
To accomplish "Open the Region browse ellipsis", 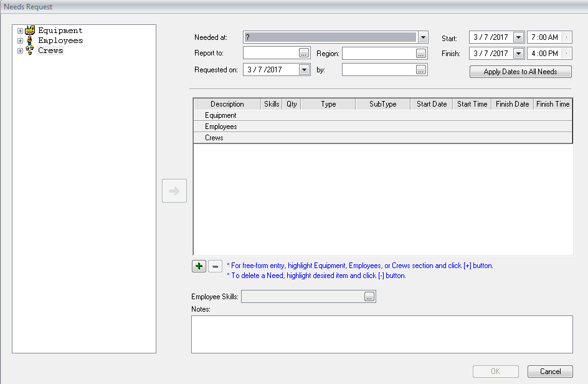I will [421, 52].
